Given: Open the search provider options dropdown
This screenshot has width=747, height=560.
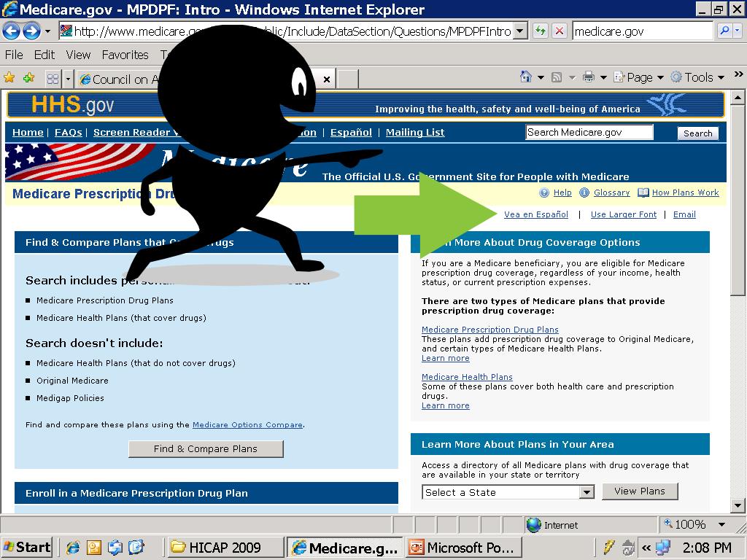Looking at the screenshot, I should tap(737, 31).
